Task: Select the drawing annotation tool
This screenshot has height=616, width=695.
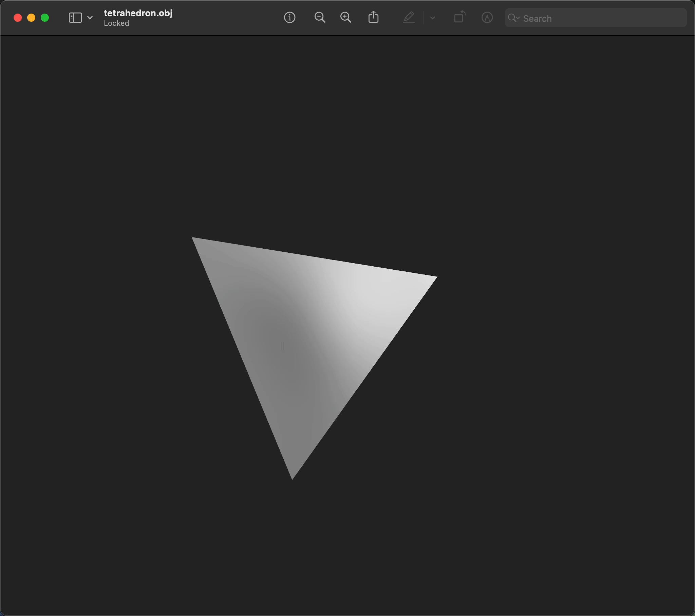Action: point(487,18)
